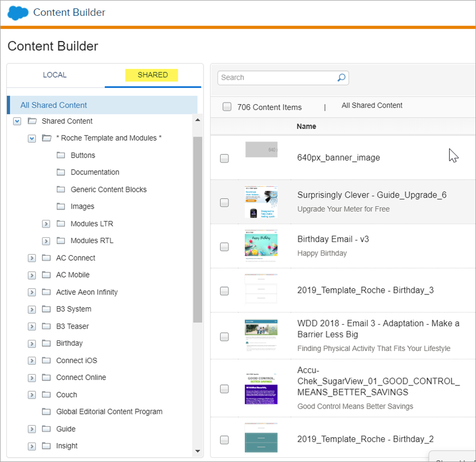Image resolution: width=476 pixels, height=462 pixels.
Task: Expand the Modules LTR folder
Action: coord(46,224)
